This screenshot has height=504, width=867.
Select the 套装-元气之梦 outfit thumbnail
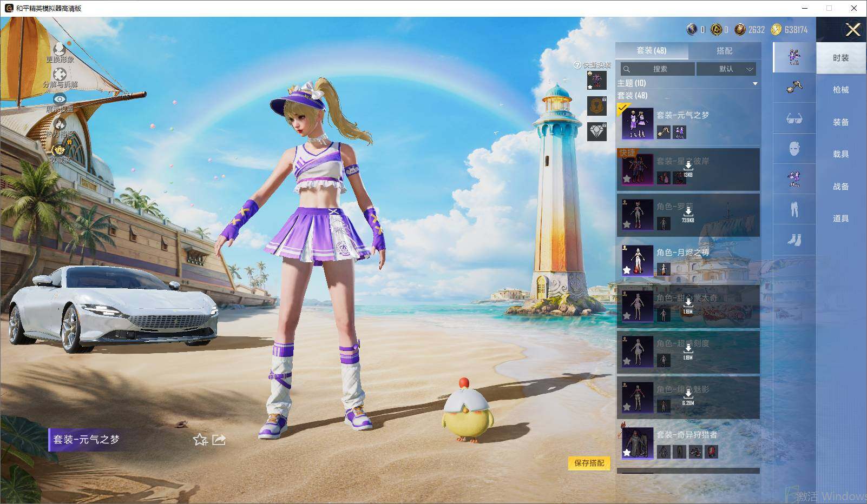tap(637, 124)
